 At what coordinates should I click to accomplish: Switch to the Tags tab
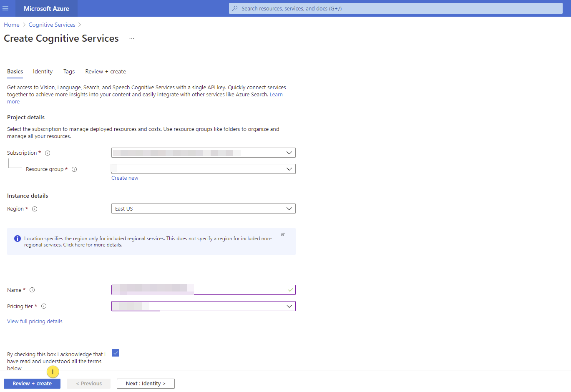point(69,72)
